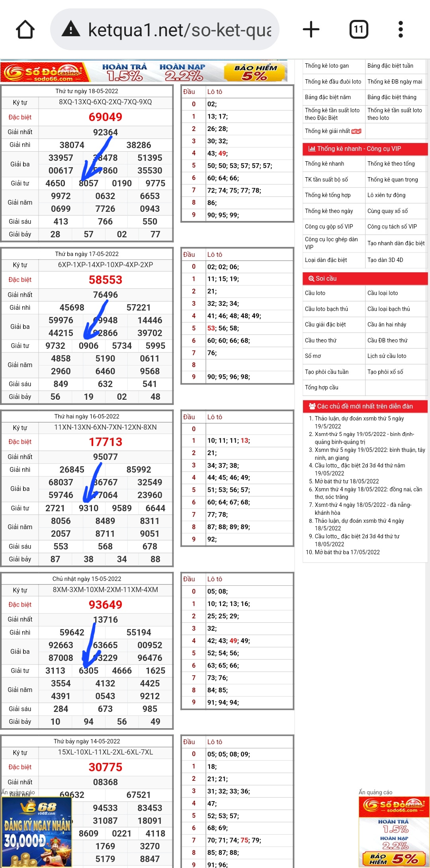Open Bảng đặc biệt tháng
This screenshot has height=868, width=430.
point(392,97)
